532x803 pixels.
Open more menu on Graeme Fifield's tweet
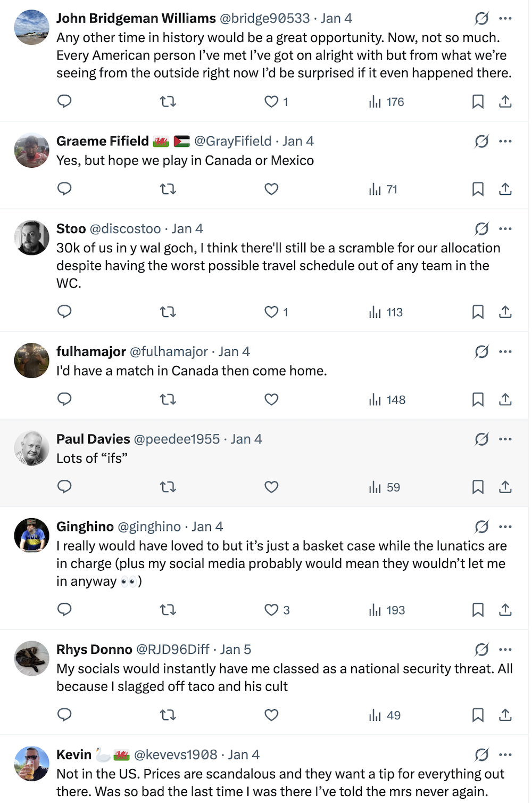pos(505,141)
